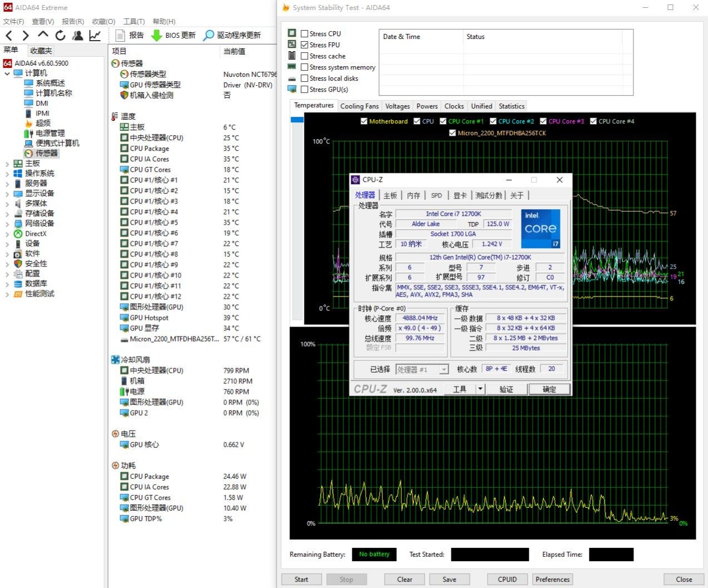Viewport: 708px width, 588px height.
Task: Open the line-graph icon in AIDA64 toolbar
Action: pos(95,36)
